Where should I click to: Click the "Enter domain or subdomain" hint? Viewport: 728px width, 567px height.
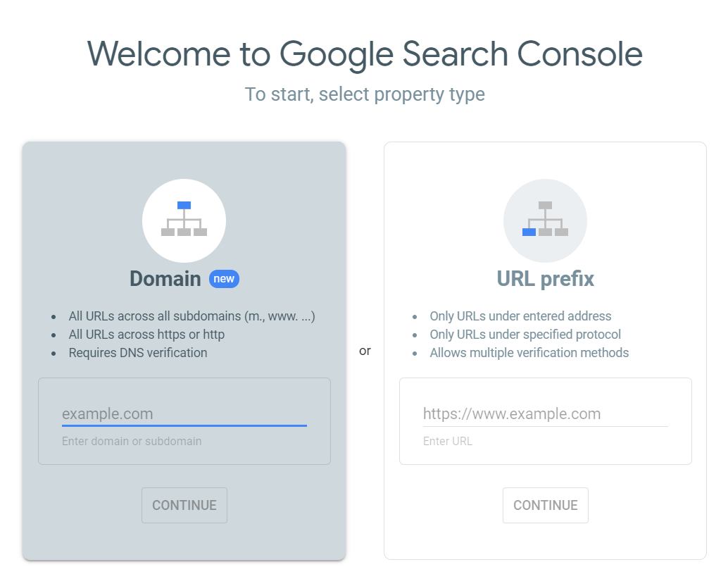[x=132, y=441]
